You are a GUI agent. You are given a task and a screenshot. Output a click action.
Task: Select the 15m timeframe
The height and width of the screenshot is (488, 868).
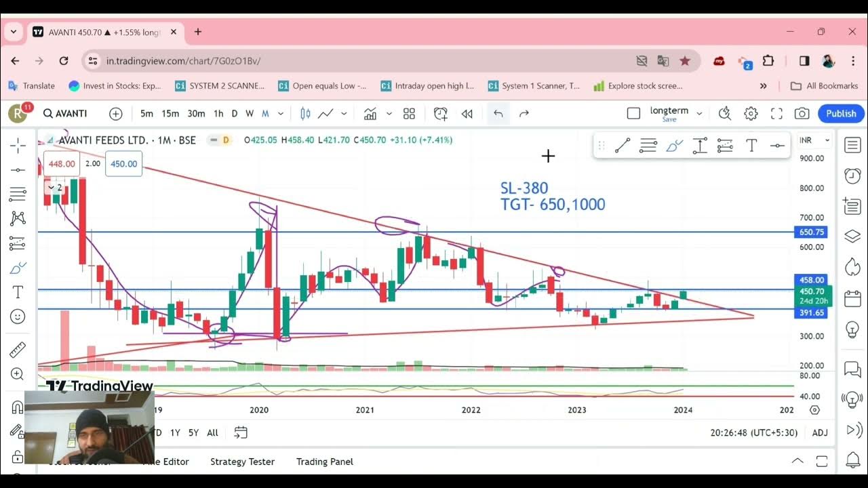pyautogui.click(x=170, y=113)
